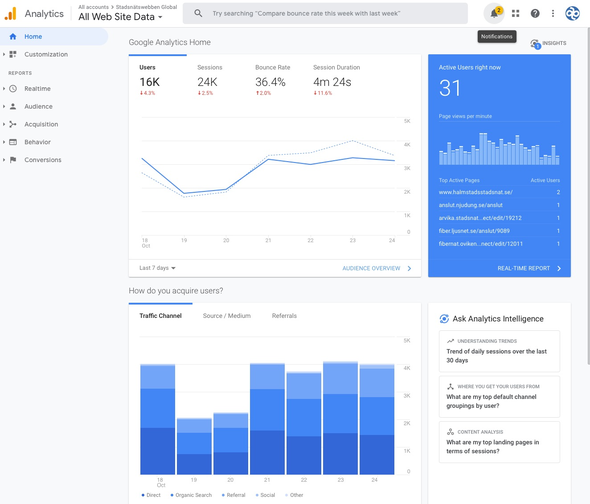Screen dimensions: 590x504
Task: Click the user account avatar
Action: [x=572, y=14]
